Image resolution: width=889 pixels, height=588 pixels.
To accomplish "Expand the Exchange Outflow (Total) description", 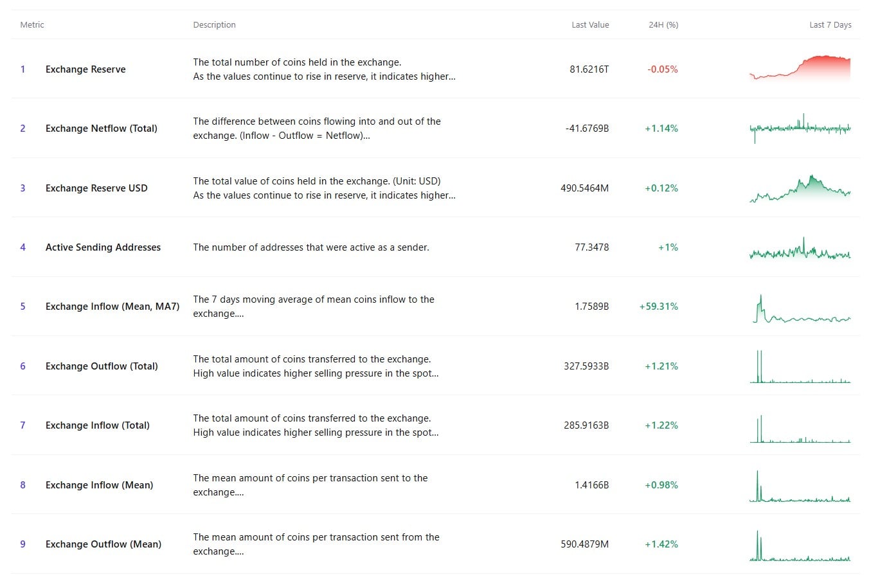I will [316, 373].
